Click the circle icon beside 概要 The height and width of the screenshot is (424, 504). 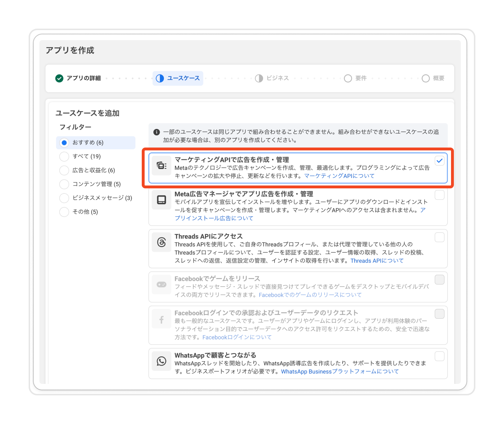tap(426, 78)
